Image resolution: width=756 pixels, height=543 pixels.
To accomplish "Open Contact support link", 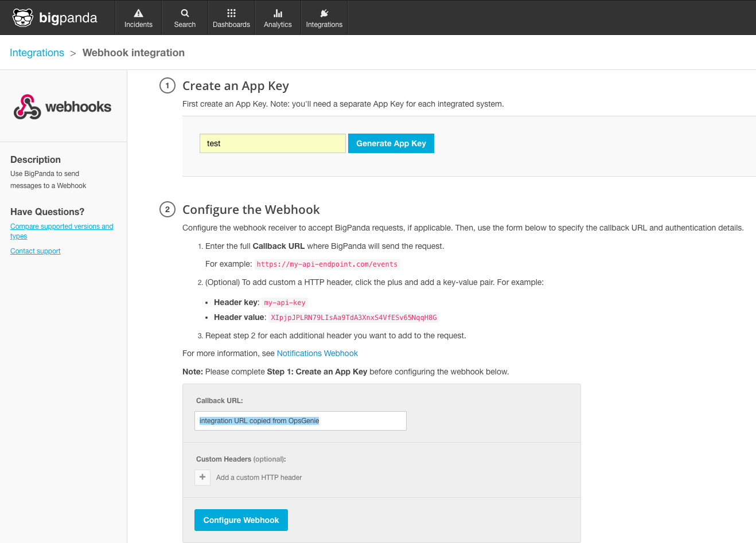I will tap(35, 251).
